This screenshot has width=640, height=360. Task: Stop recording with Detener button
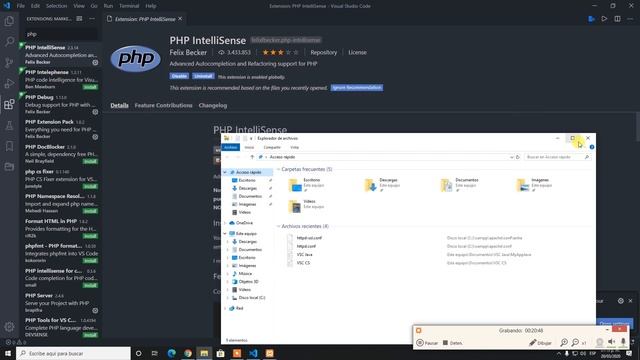coord(452,343)
